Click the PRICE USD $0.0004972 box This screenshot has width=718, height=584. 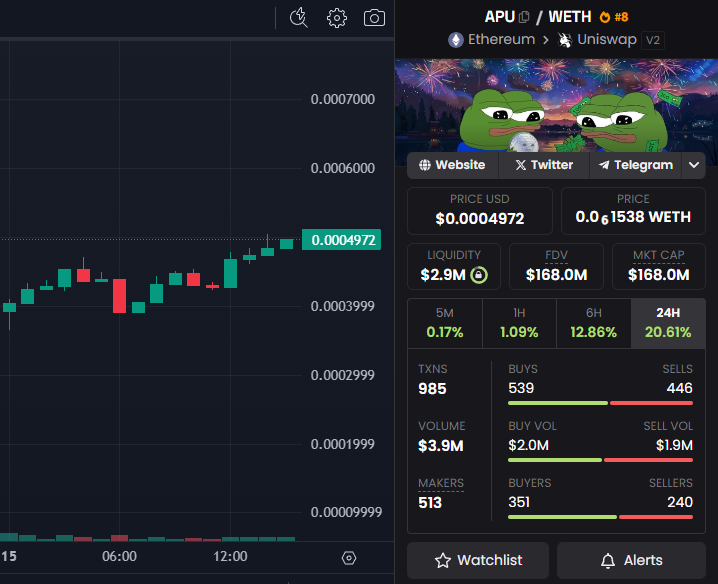point(480,211)
